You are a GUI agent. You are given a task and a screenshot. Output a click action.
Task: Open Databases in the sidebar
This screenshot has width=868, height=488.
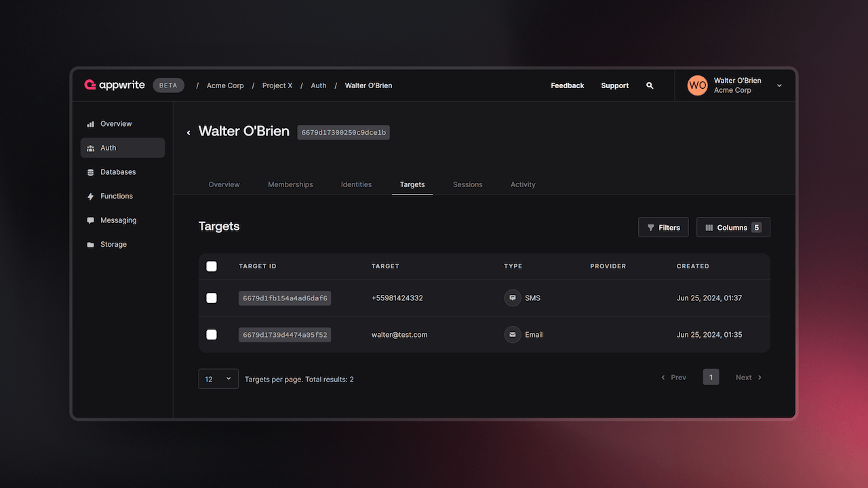[122, 172]
